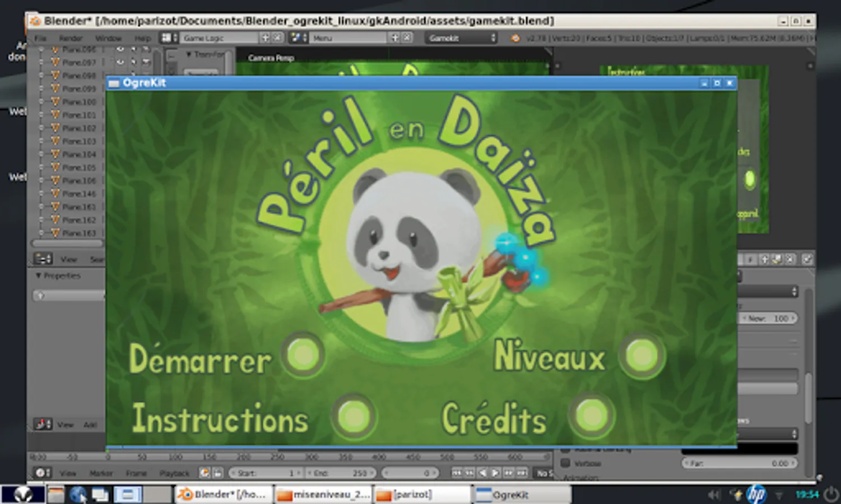The width and height of the screenshot is (841, 504).
Task: Toggle the time range lock icon
Action: coord(217,473)
